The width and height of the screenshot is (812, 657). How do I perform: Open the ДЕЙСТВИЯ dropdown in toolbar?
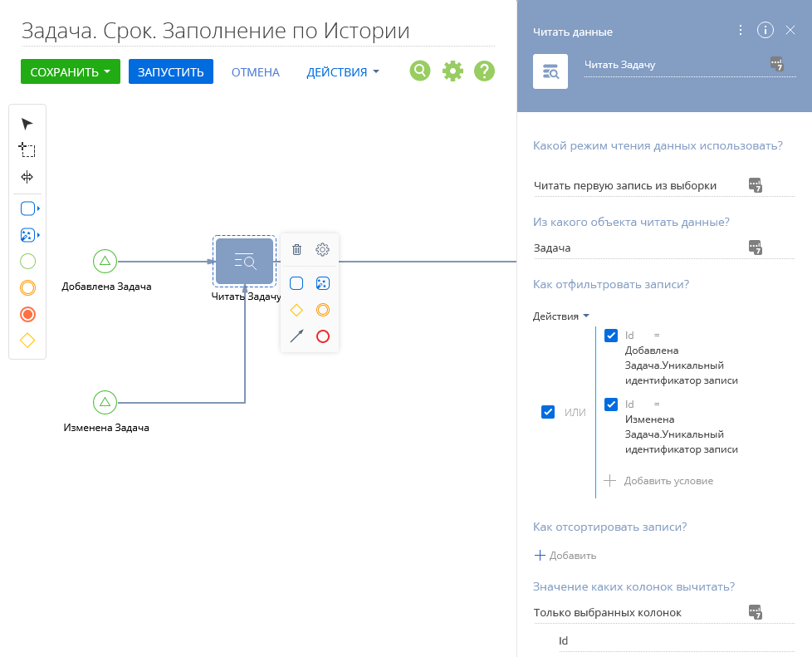[x=343, y=72]
